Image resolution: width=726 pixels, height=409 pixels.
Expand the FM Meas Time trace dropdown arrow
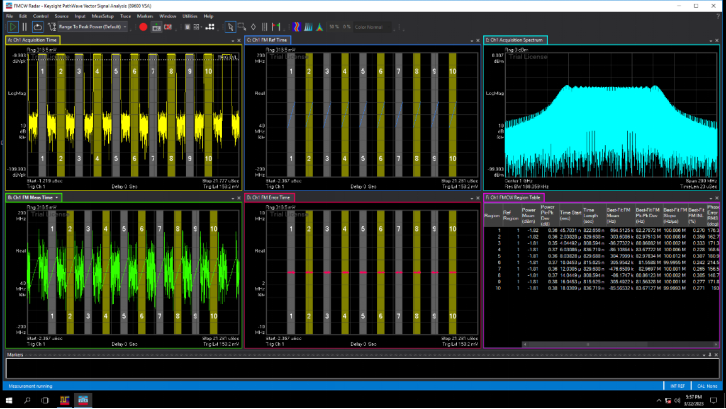coord(58,198)
